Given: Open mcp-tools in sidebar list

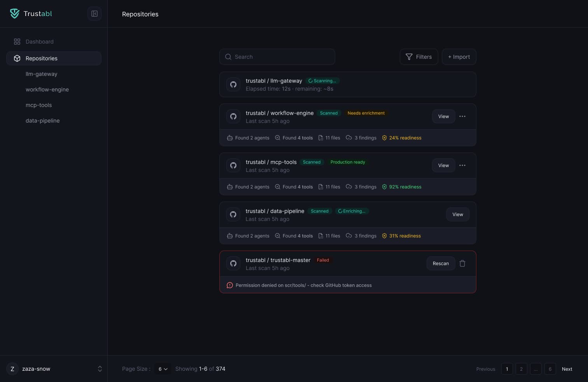Looking at the screenshot, I should (38, 105).
